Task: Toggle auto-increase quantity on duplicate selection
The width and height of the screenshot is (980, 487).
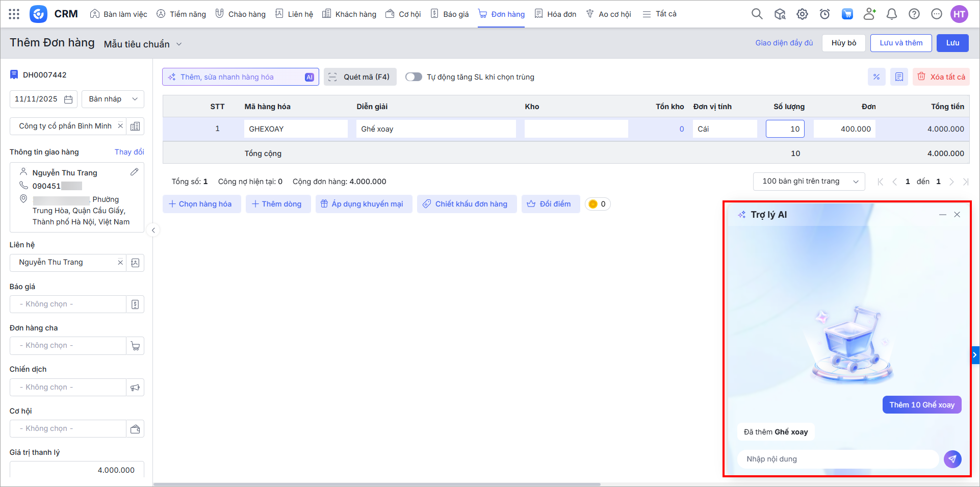Action: 414,77
